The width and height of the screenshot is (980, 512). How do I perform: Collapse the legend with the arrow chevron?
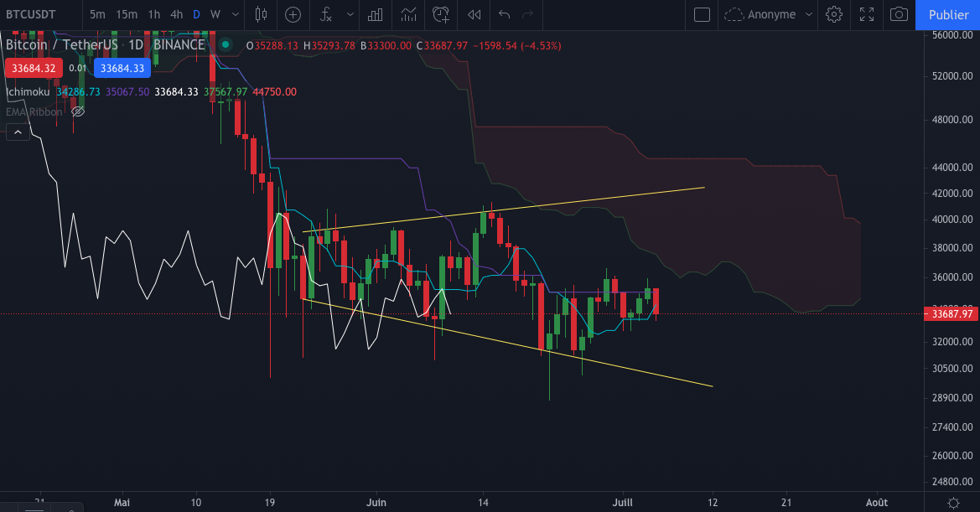coord(18,132)
